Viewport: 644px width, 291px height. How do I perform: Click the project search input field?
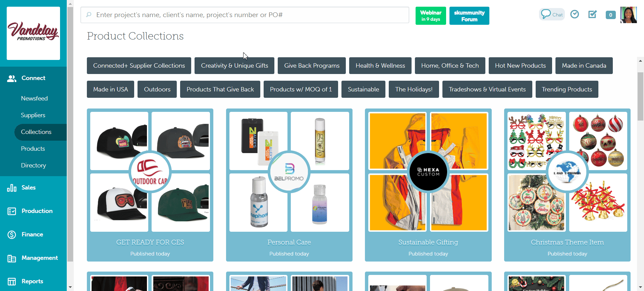(x=245, y=15)
